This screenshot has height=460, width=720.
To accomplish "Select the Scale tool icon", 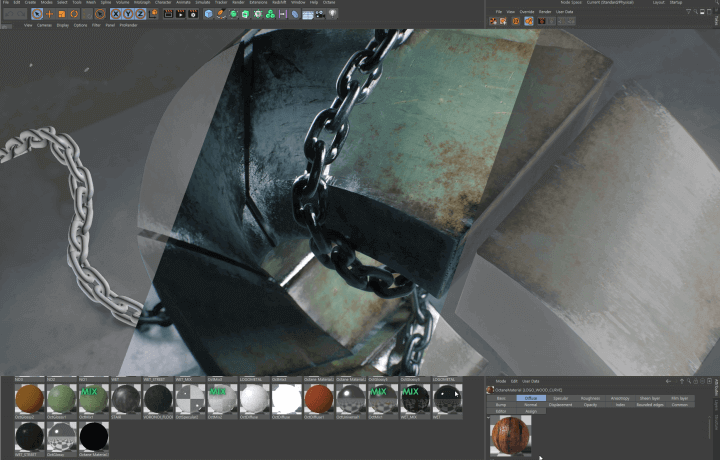I will tap(61, 14).
